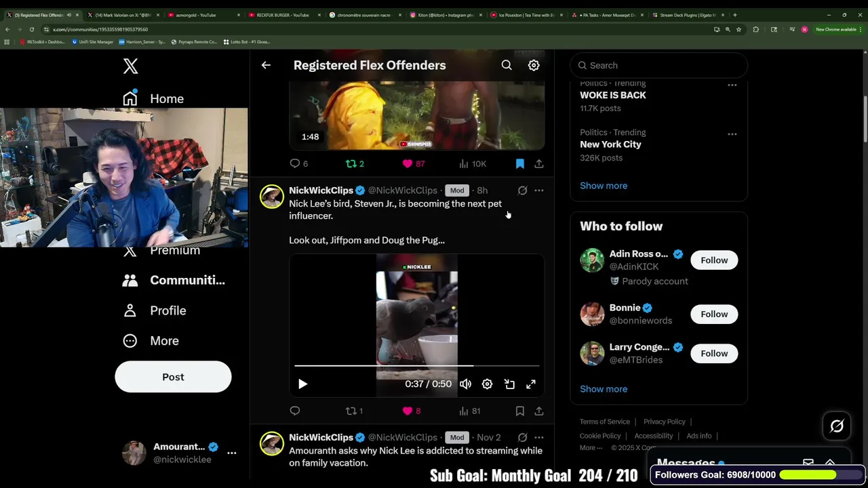The height and width of the screenshot is (488, 868).
Task: Open Chrome extensions puzzle icon
Action: [x=755, y=29]
